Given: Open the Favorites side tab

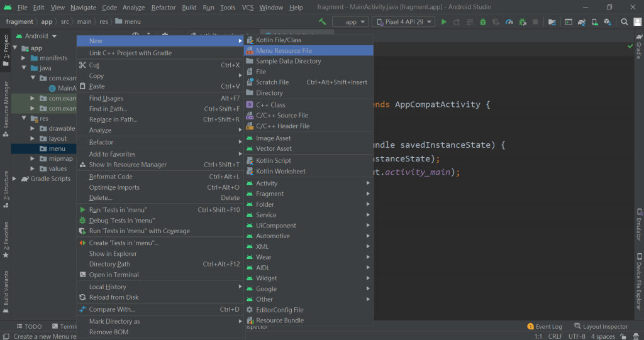Looking at the screenshot, I should pyautogui.click(x=6, y=240).
